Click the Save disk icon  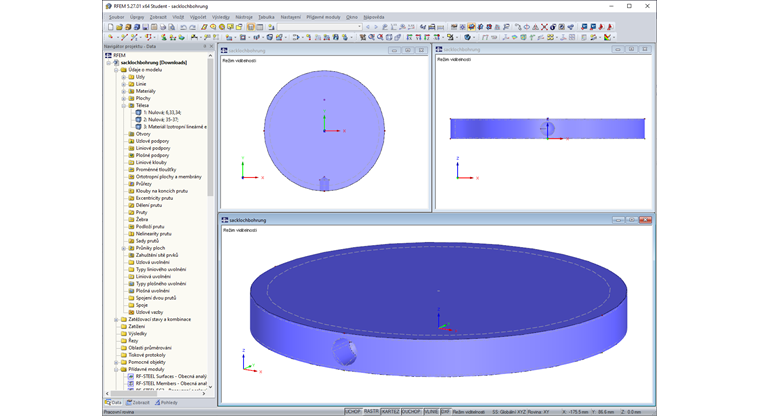[145, 27]
